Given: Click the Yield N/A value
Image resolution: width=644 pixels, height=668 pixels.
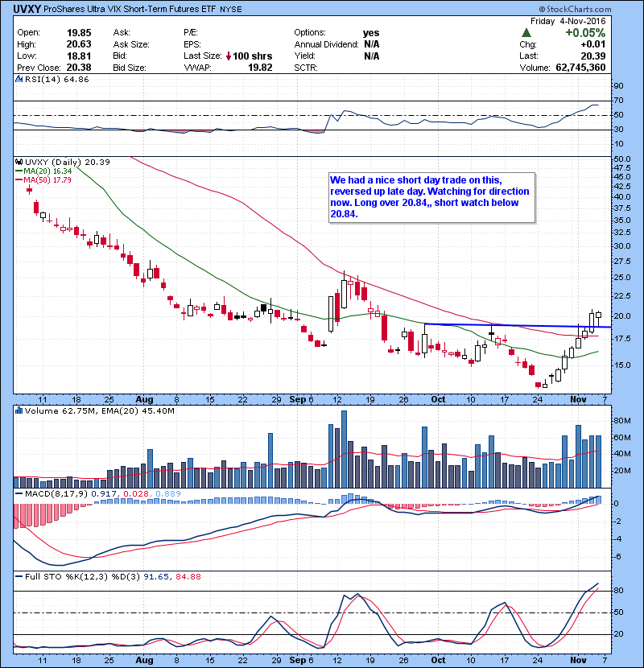Looking at the screenshot, I should click(x=372, y=56).
